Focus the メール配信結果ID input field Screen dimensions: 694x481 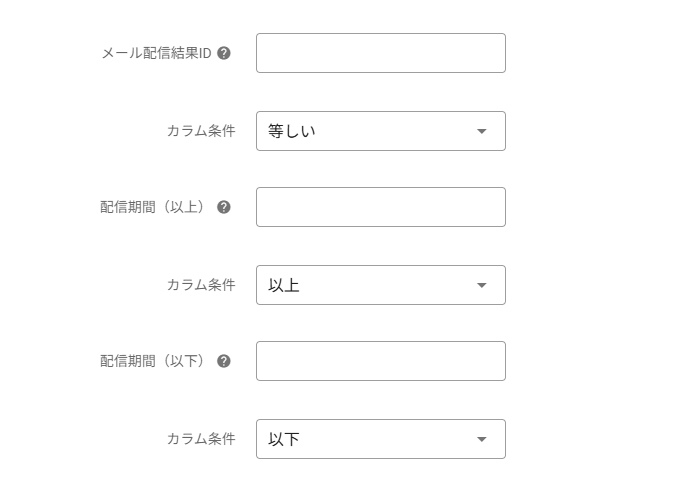[380, 53]
